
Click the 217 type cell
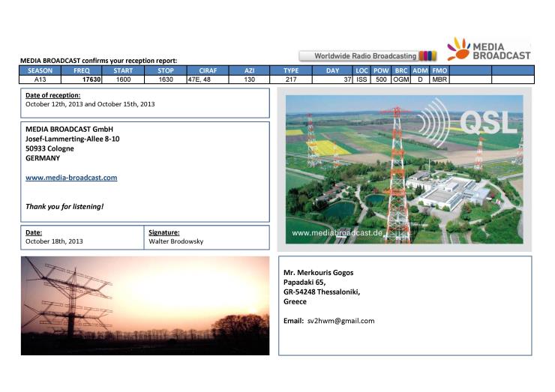point(291,79)
